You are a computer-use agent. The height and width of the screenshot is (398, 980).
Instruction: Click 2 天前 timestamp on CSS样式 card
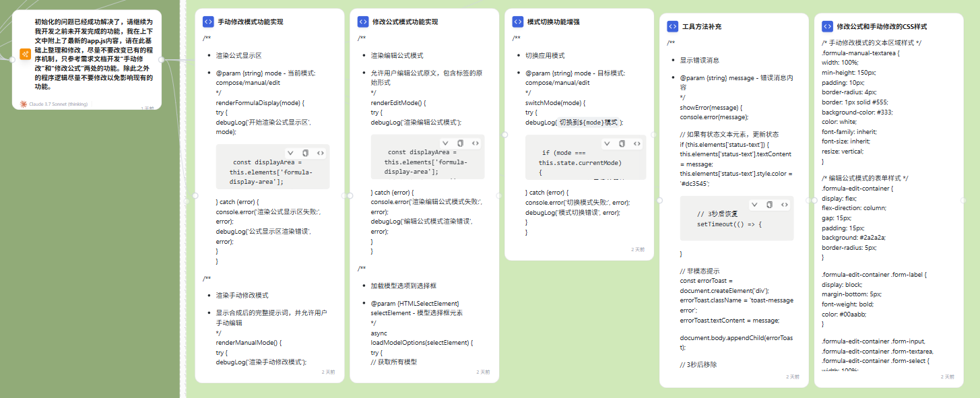click(x=948, y=376)
